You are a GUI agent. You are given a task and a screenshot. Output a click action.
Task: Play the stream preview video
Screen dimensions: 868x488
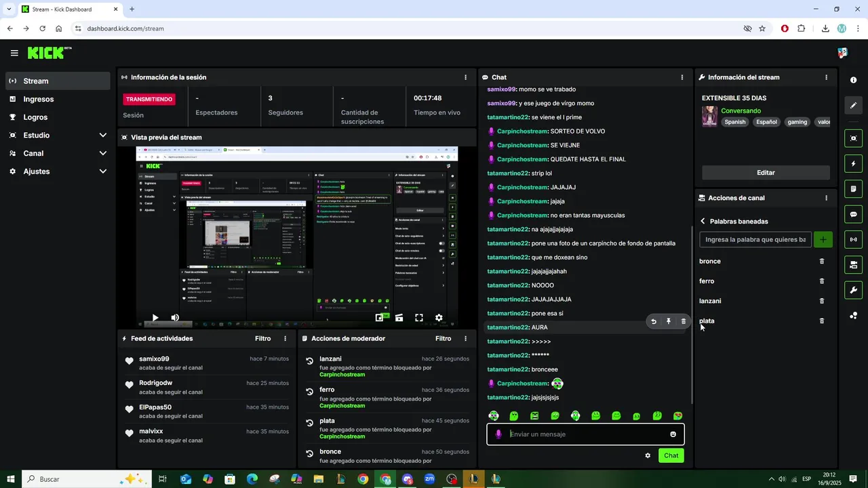[x=155, y=317]
